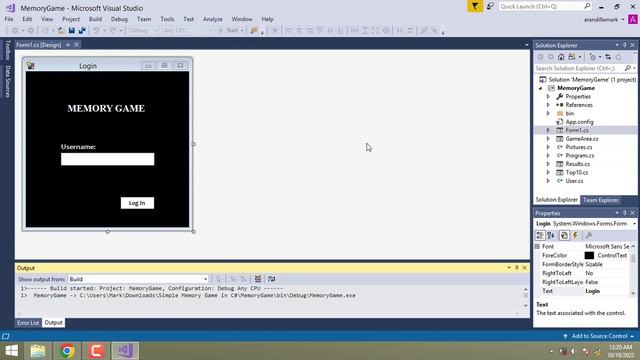The height and width of the screenshot is (360, 640).
Task: Click the Events lightning bolt icon
Action: coord(576,235)
